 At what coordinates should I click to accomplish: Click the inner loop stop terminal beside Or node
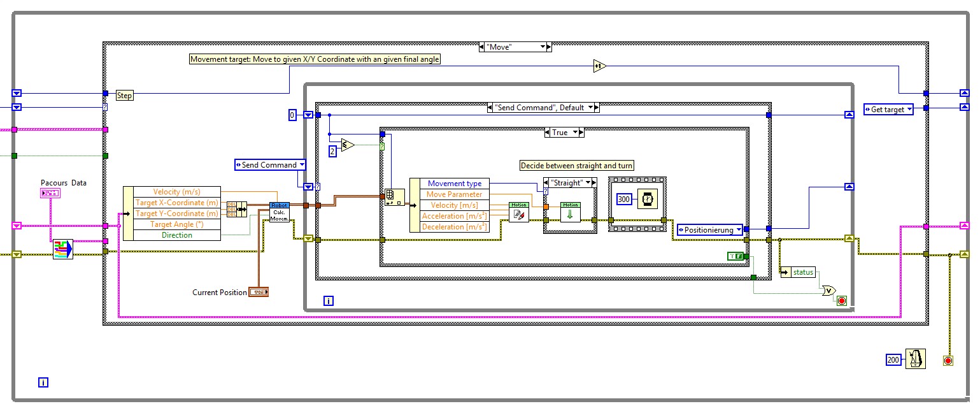coord(842,300)
